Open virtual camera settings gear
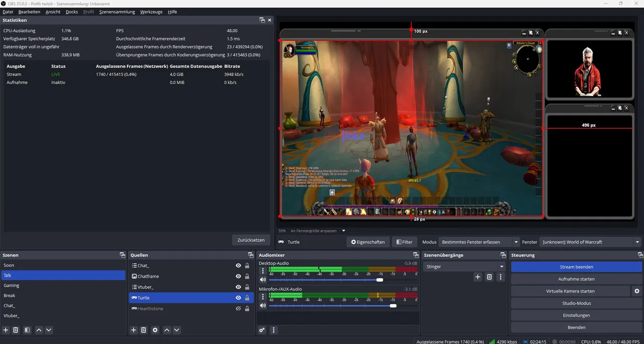Viewport: 644px width, 344px height. pyautogui.click(x=637, y=291)
